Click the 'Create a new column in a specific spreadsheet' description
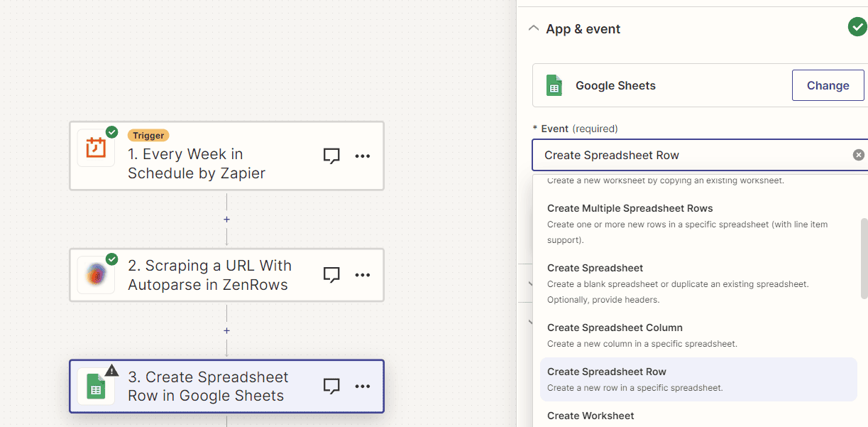868x427 pixels. pyautogui.click(x=642, y=344)
